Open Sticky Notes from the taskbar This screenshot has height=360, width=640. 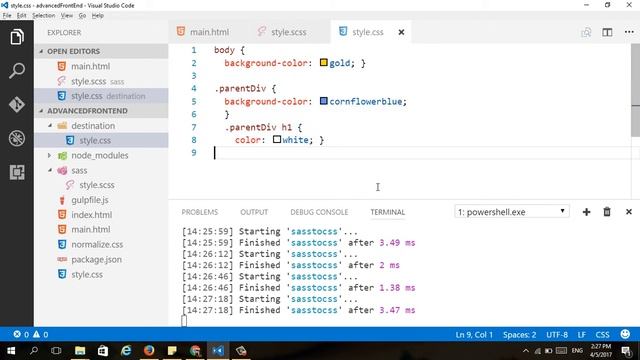[x=172, y=351]
